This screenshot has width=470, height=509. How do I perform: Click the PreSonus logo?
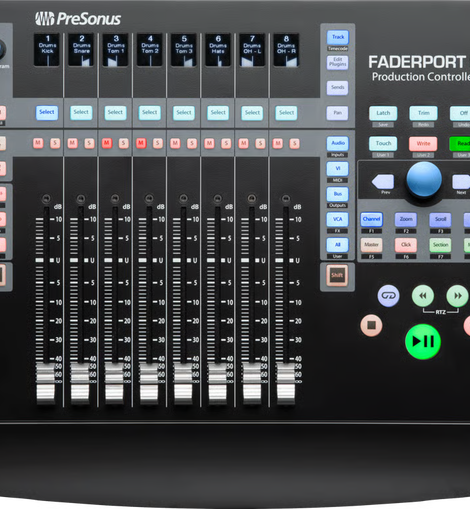coord(78,19)
